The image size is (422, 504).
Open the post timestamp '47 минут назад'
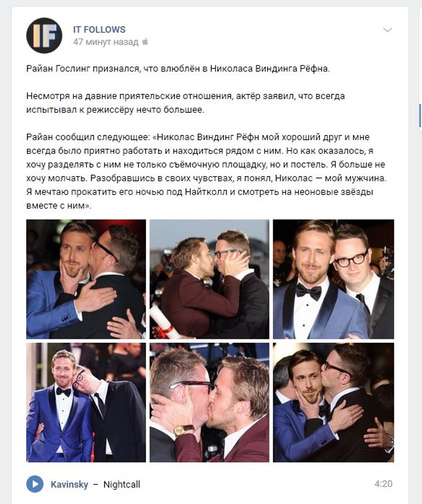click(105, 42)
